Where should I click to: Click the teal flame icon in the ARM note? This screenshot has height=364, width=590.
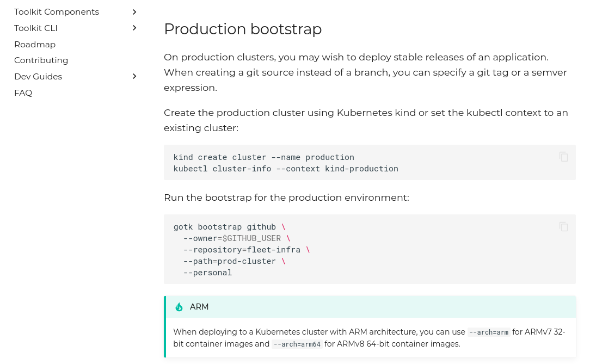click(179, 306)
